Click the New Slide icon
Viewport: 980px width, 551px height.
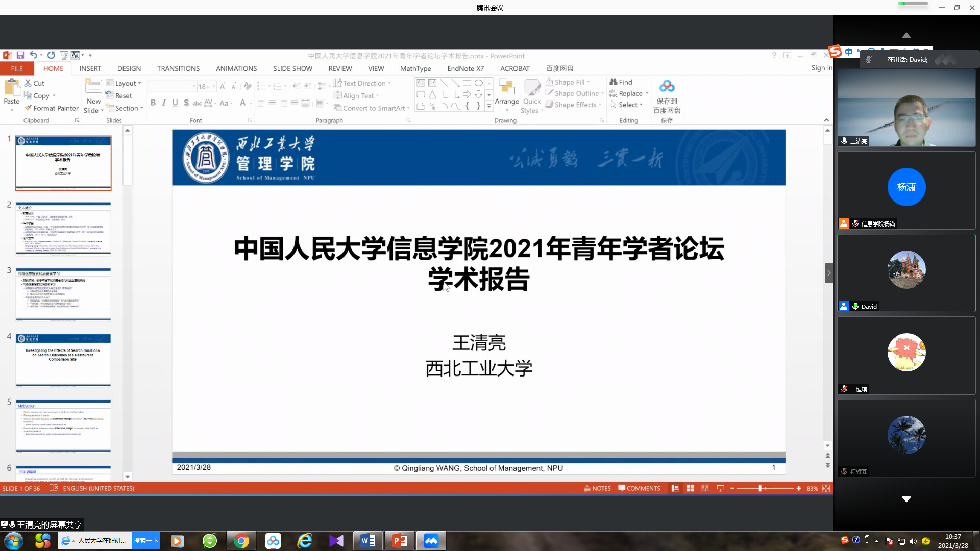(x=93, y=87)
